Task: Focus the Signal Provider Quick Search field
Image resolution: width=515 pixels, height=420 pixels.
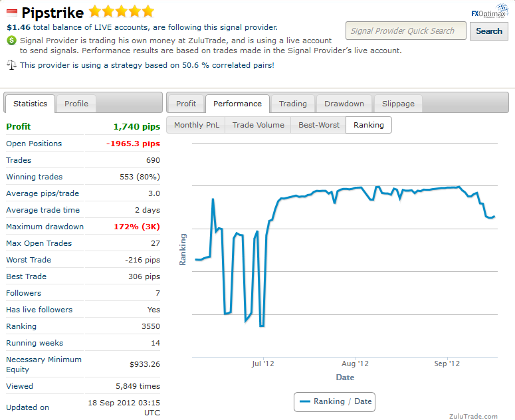Action: [405, 31]
